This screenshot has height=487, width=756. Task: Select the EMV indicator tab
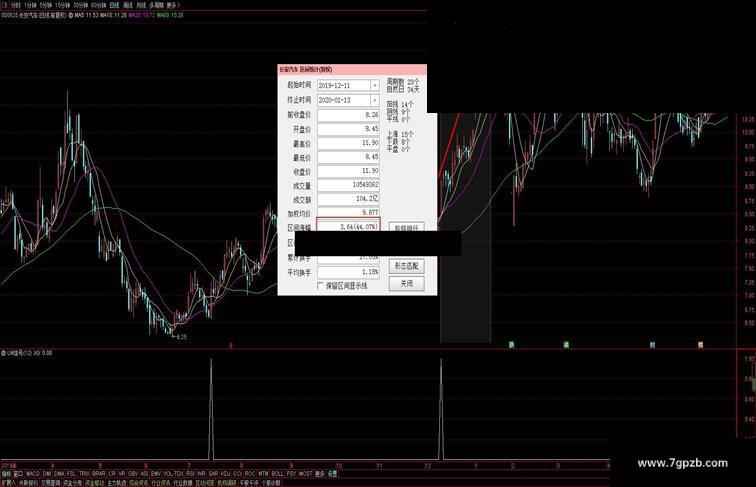[x=156, y=473]
